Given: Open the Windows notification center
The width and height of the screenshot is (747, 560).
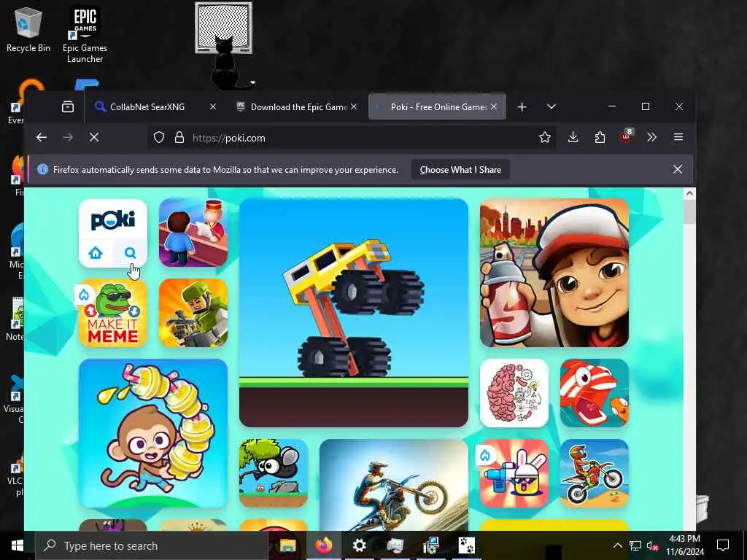Looking at the screenshot, I should (723, 545).
